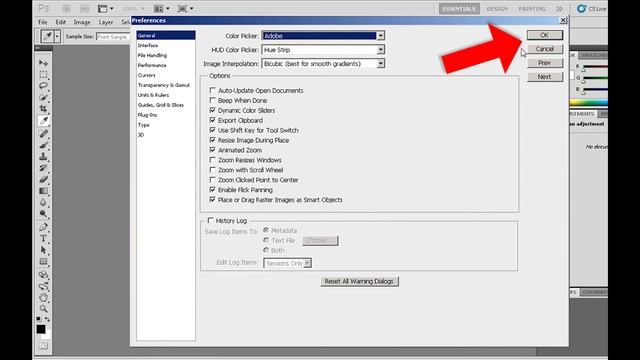The height and width of the screenshot is (360, 640).
Task: Select the Path Selection tool
Action: point(43,250)
